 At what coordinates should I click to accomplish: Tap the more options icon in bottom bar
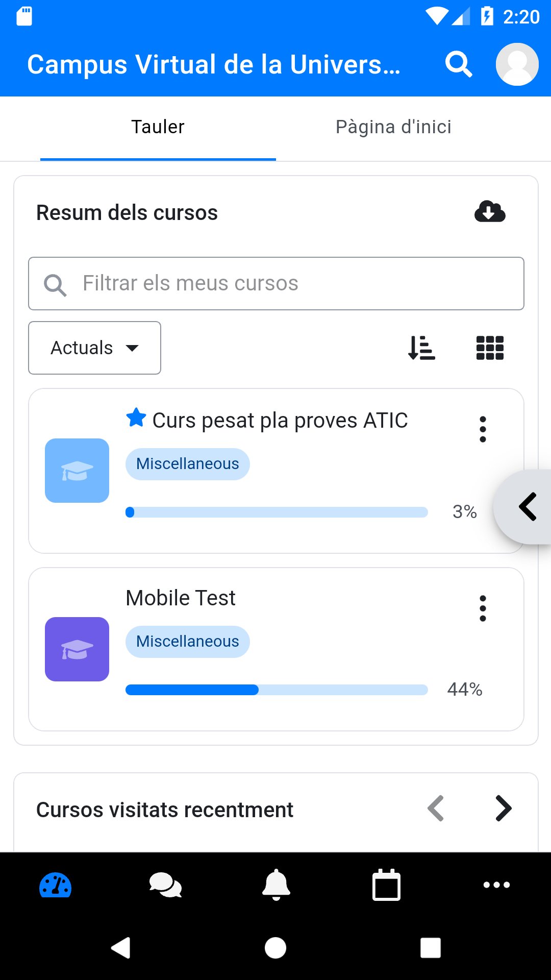(x=496, y=886)
